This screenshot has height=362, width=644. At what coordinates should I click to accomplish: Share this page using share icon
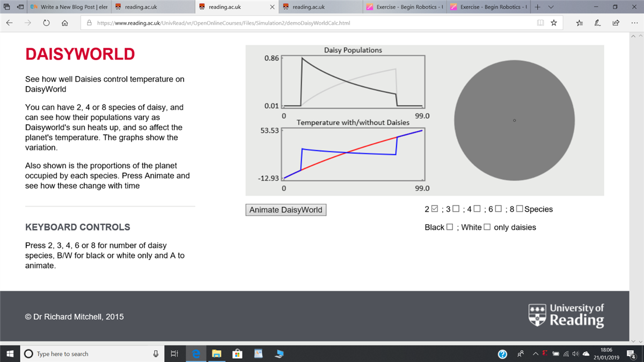[x=616, y=23]
